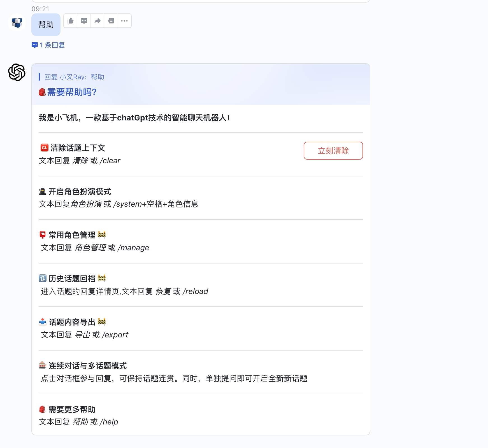Click the construction barrier icon after 话题内容导出
This screenshot has width=488, height=448.
point(102,322)
